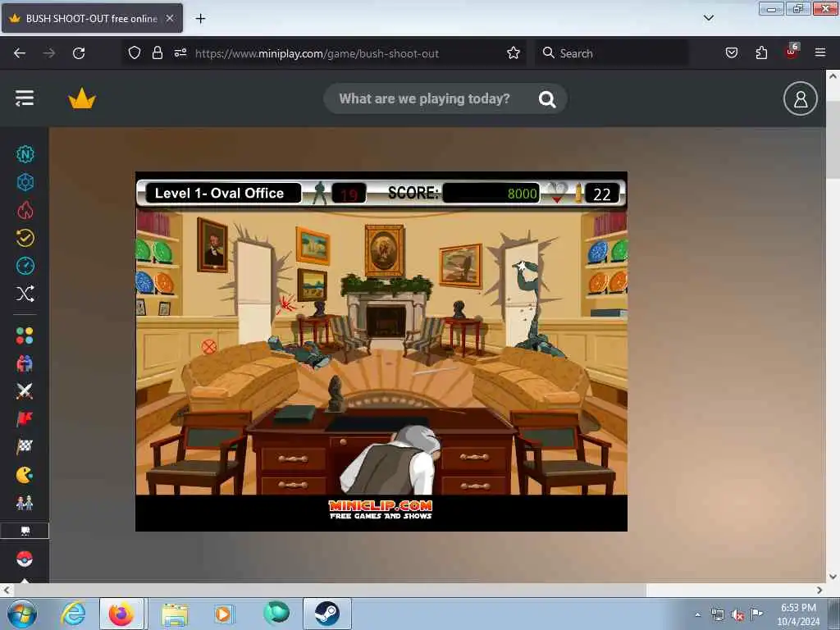
Task: Show hidden system tray icons
Action: 697,614
